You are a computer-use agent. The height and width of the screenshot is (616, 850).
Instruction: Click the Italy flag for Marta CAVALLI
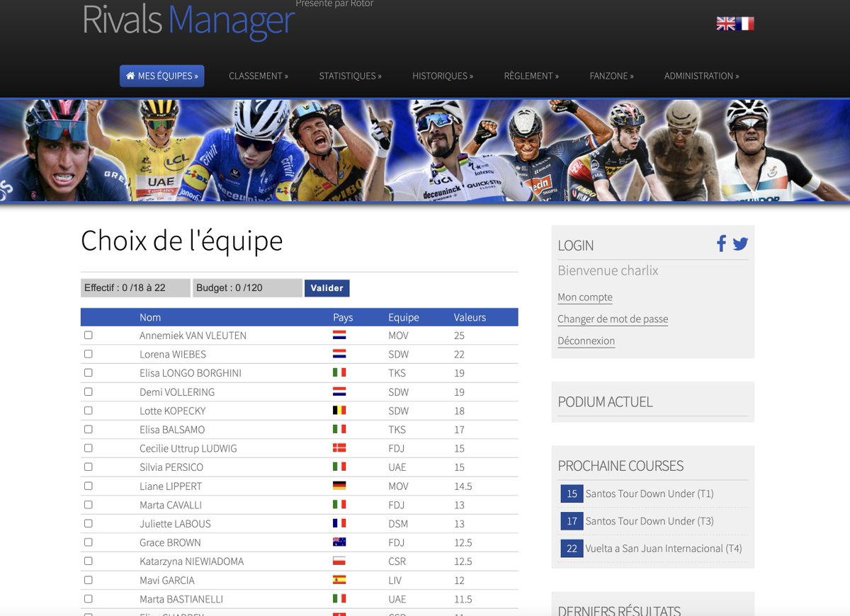click(x=339, y=505)
